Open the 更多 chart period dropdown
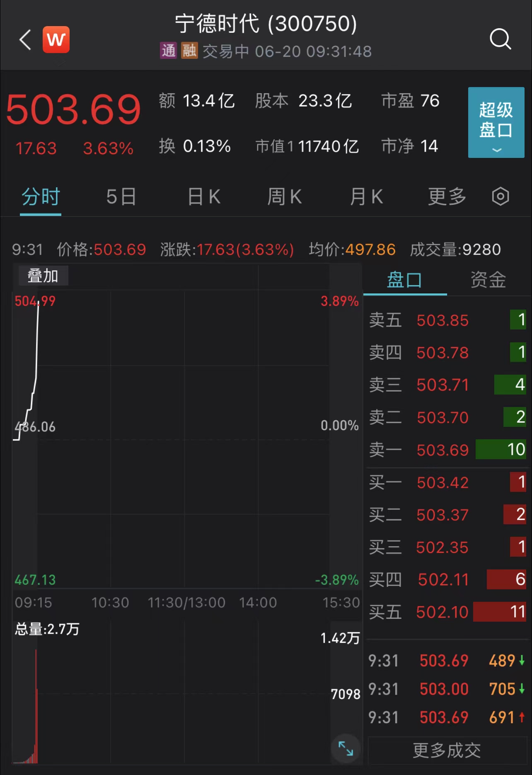The image size is (532, 775). 447,196
